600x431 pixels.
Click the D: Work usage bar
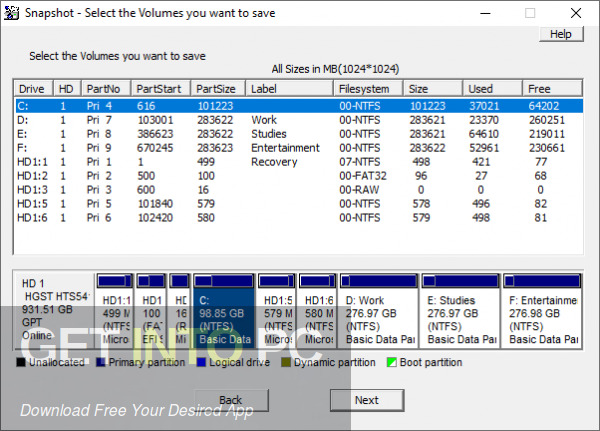click(378, 281)
